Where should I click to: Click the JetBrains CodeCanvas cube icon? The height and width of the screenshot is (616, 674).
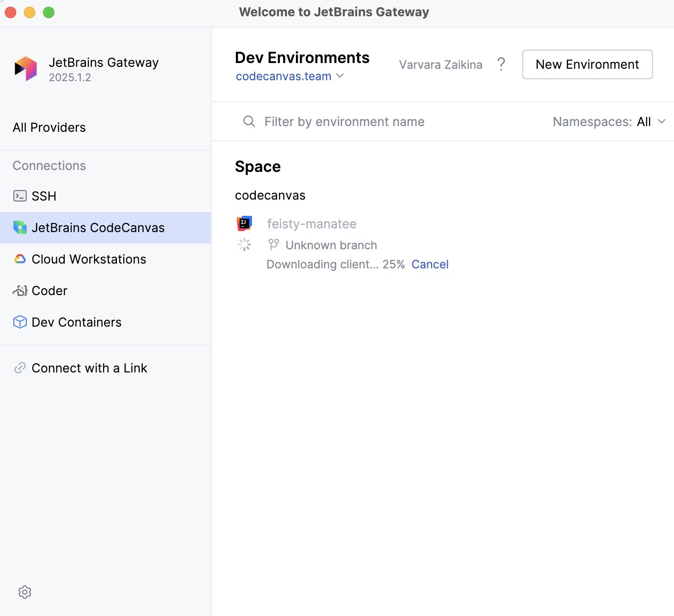point(20,227)
